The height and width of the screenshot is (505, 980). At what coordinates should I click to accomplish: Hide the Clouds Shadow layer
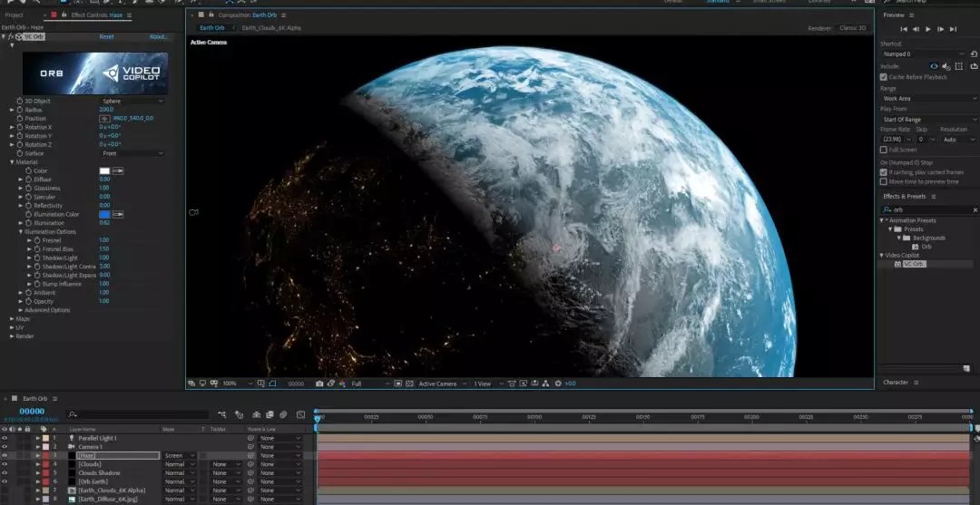5,473
